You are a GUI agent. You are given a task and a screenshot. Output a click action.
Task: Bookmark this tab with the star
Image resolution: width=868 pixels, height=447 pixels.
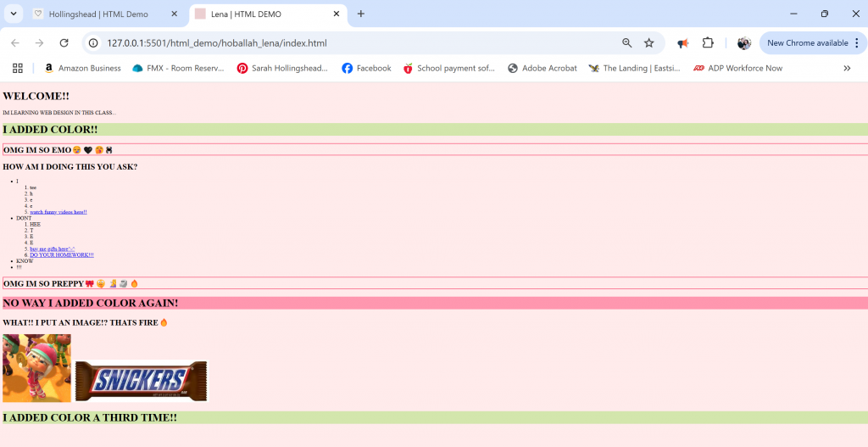click(x=648, y=43)
